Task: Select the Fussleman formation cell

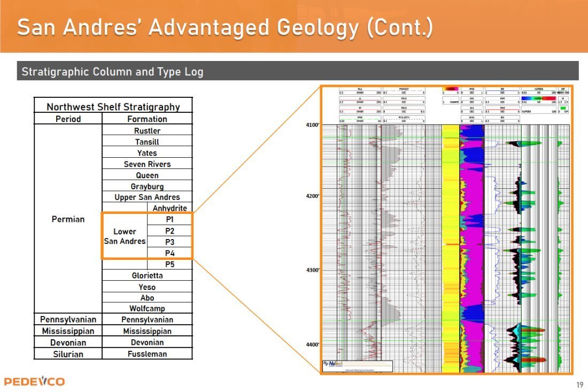Action: (147, 353)
